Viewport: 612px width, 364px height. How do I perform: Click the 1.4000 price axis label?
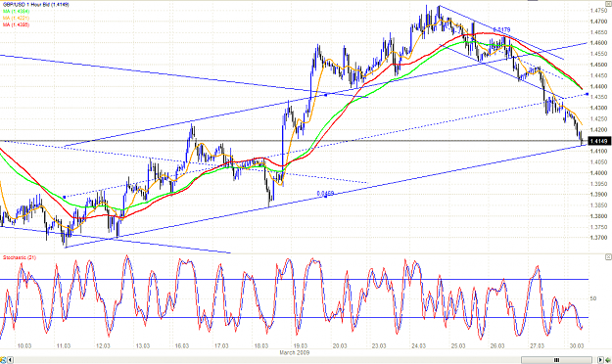click(599, 173)
